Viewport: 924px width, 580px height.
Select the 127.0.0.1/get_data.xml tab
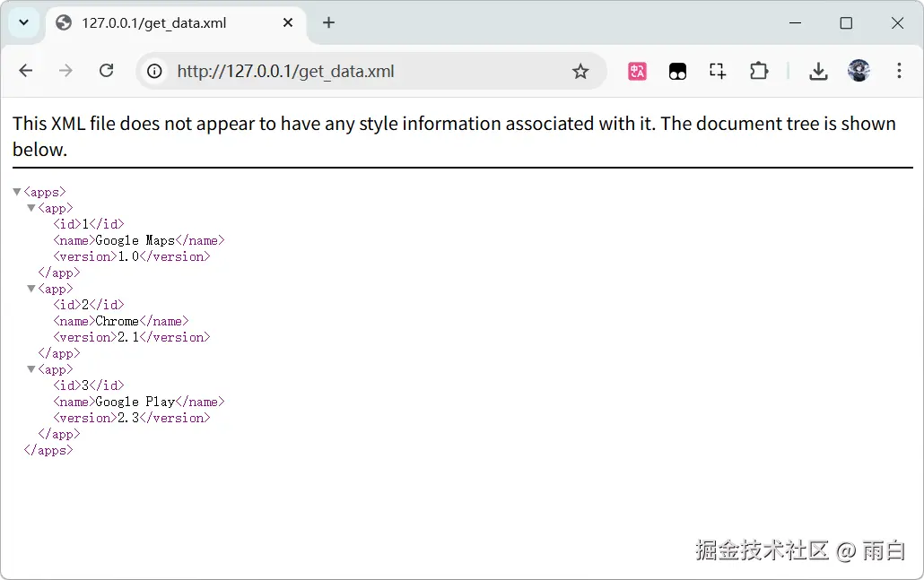tap(161, 22)
